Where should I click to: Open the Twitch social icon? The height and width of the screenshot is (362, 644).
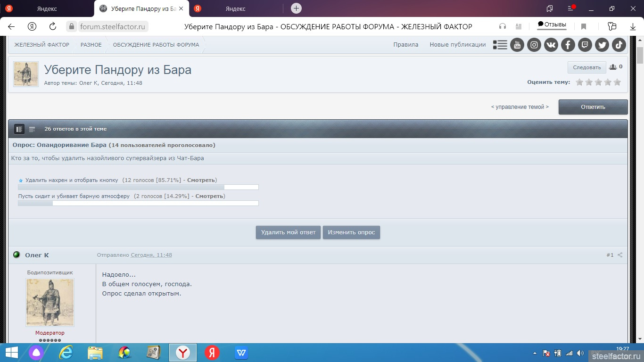585,45
